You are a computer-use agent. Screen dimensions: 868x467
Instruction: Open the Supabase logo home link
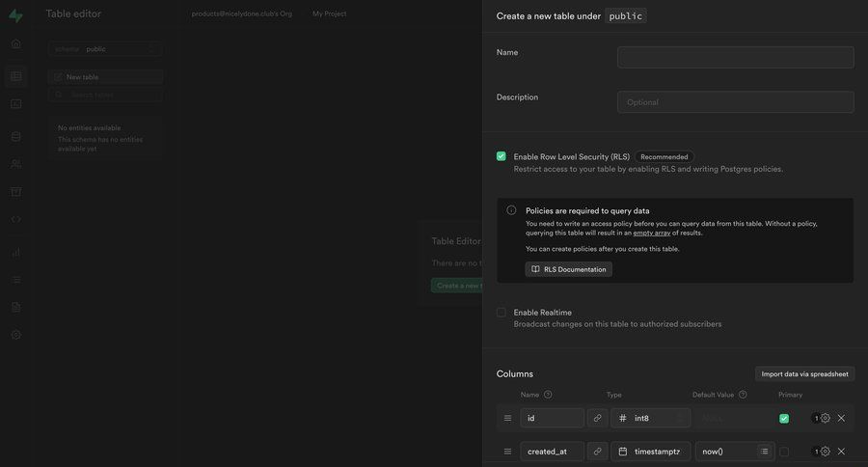[x=16, y=15]
